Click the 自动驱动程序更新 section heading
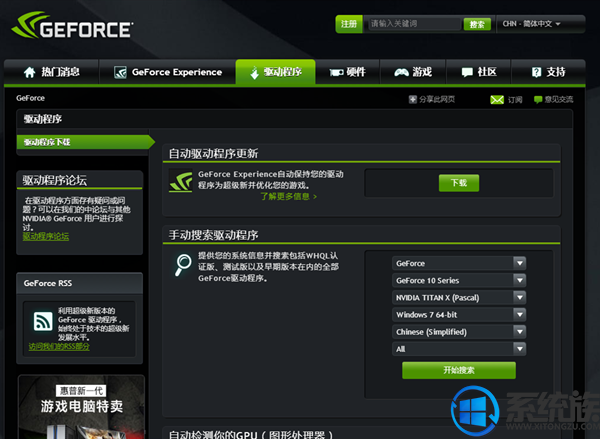This screenshot has width=600, height=439. [214, 153]
